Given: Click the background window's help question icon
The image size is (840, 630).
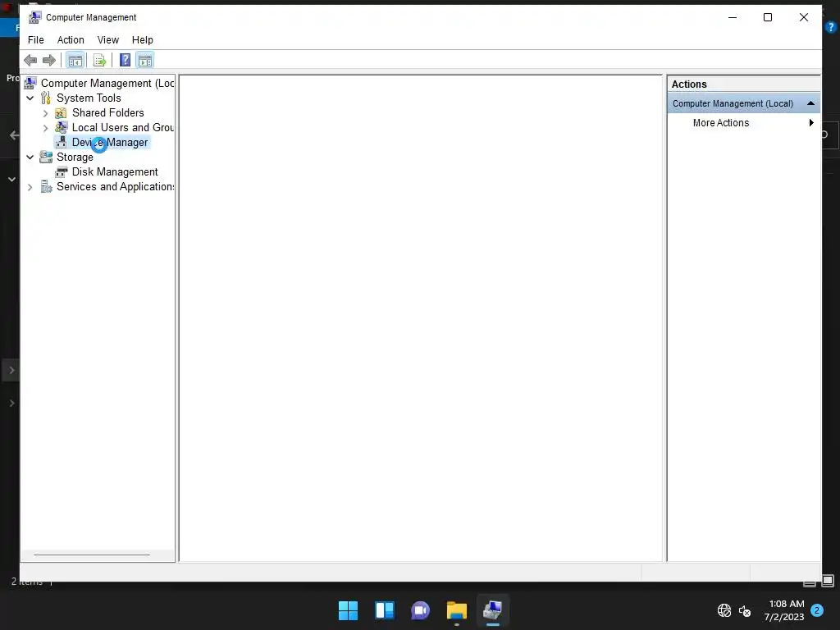Looking at the screenshot, I should point(831,27).
